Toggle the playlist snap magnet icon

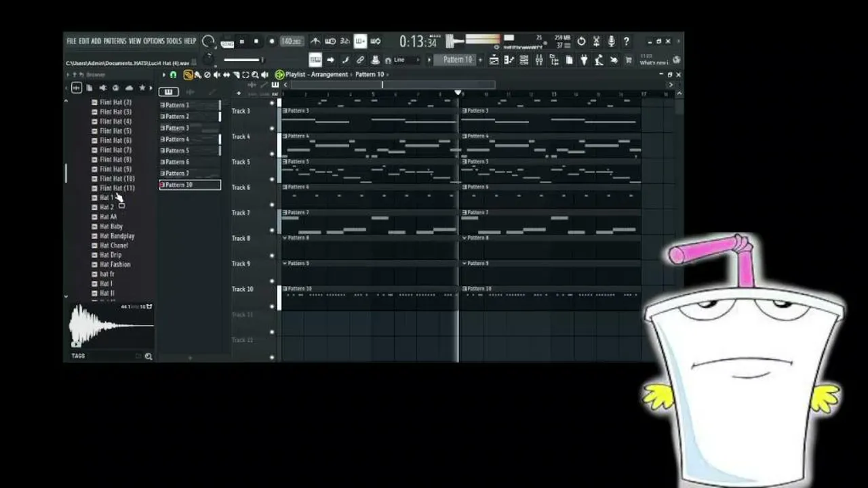(x=173, y=75)
